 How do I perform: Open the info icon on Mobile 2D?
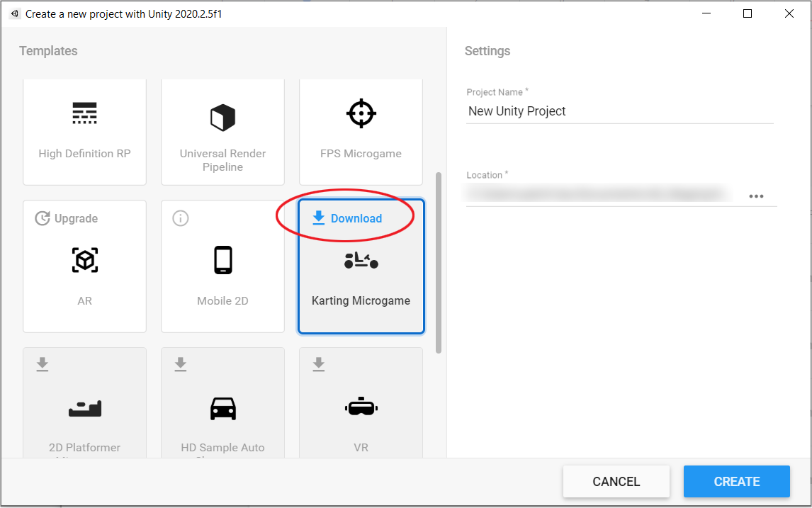[x=180, y=218]
